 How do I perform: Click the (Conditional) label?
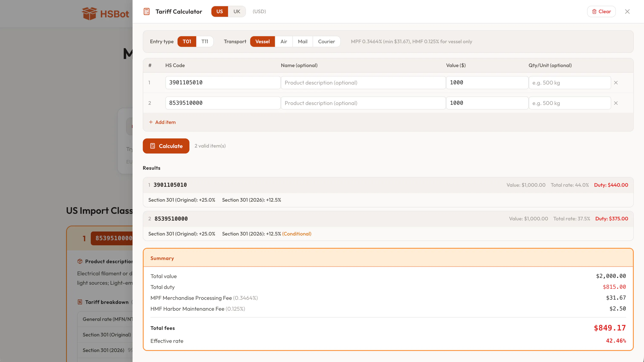[x=296, y=234]
